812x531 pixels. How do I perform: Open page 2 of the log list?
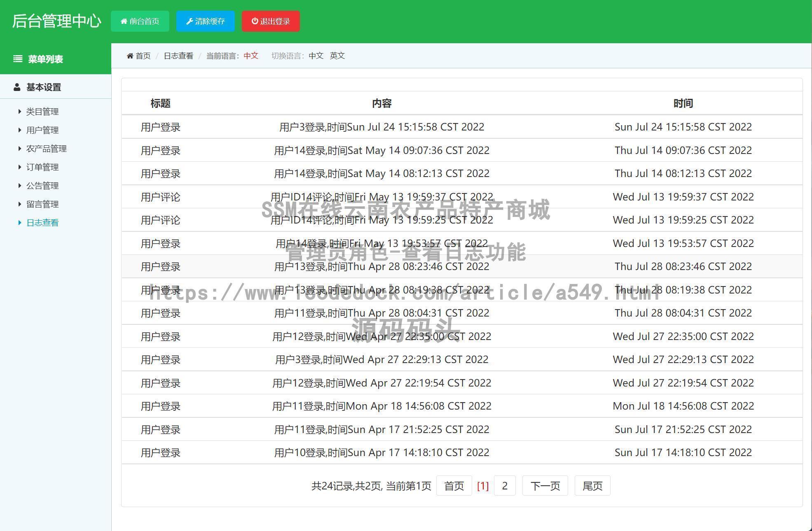pos(505,486)
